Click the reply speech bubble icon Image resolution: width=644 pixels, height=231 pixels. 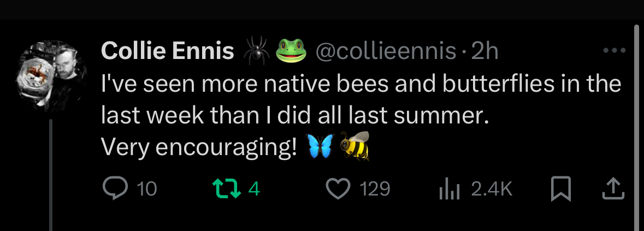[x=114, y=188]
